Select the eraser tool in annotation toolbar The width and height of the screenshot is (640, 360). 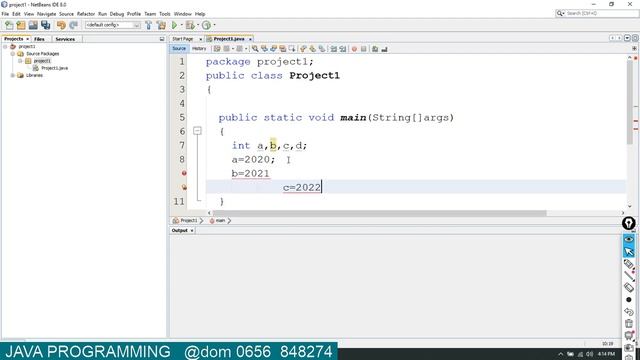pyautogui.click(x=629, y=287)
